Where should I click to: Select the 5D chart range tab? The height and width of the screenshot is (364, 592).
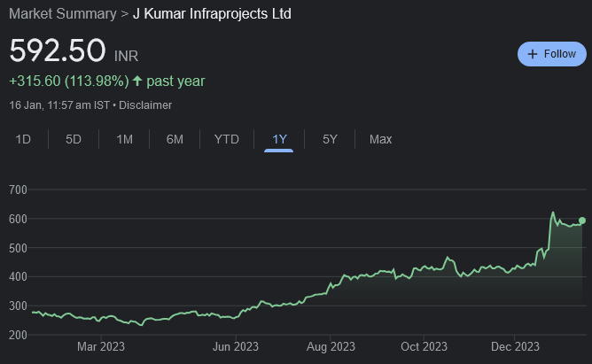pyautogui.click(x=74, y=139)
